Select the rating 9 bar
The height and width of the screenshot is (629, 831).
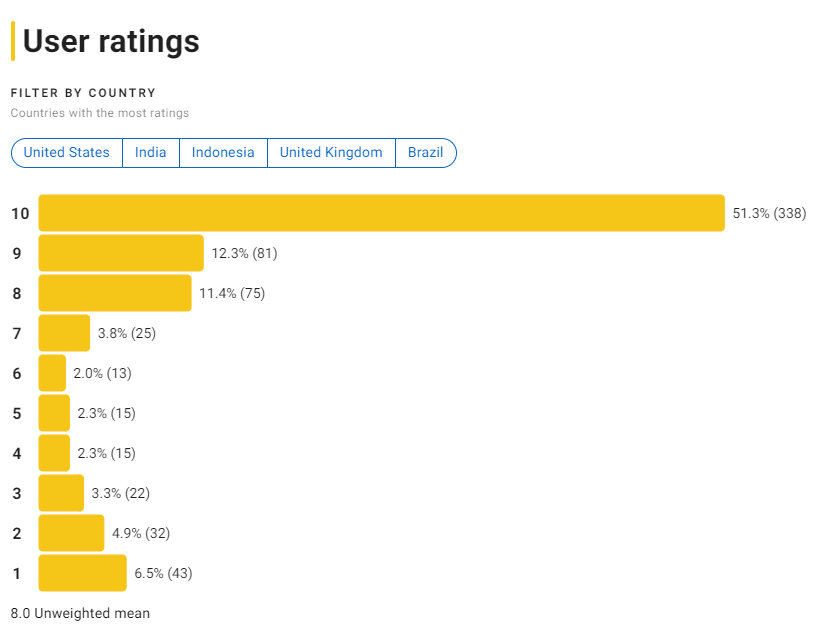(x=120, y=253)
